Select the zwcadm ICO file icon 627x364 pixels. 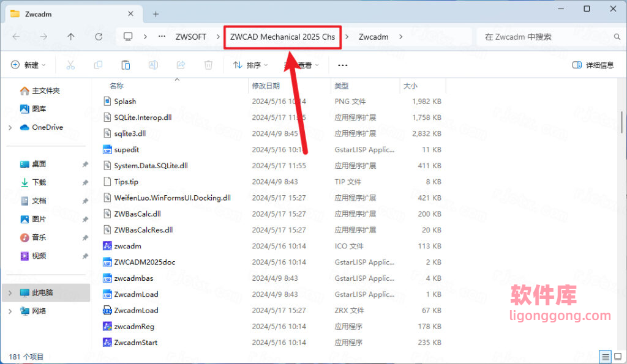[107, 246]
